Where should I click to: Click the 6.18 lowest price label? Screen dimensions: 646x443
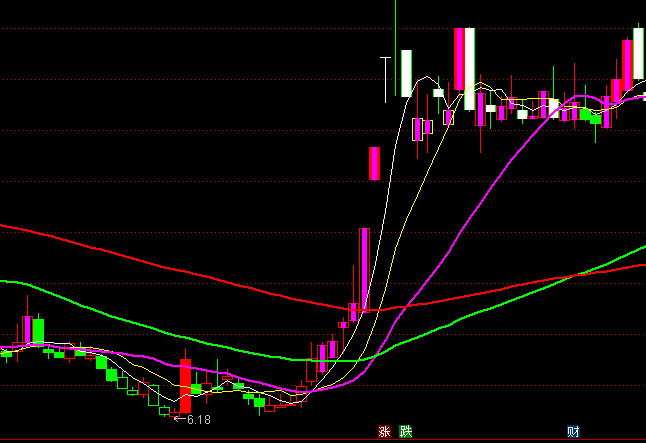tap(199, 420)
